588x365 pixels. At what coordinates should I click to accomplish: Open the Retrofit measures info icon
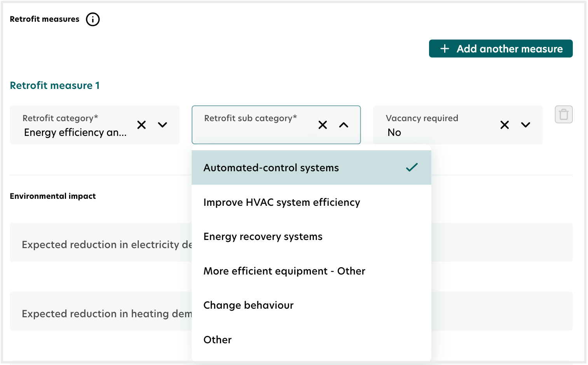(x=93, y=19)
